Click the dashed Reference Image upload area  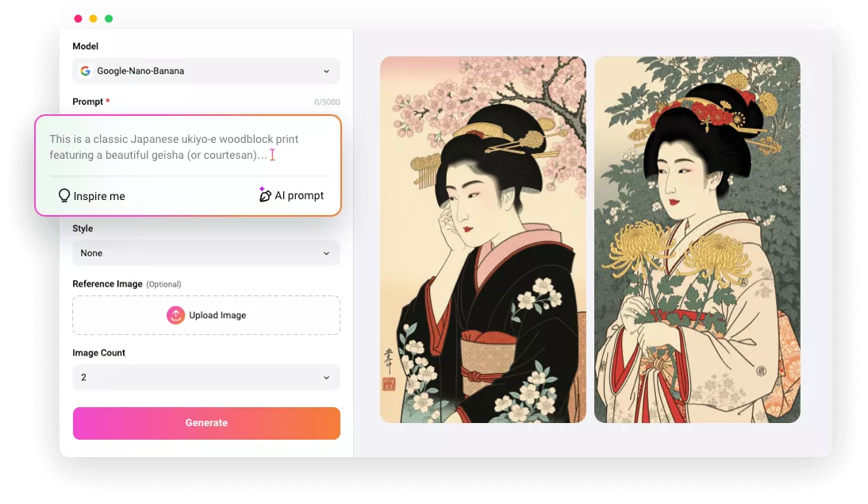point(206,315)
